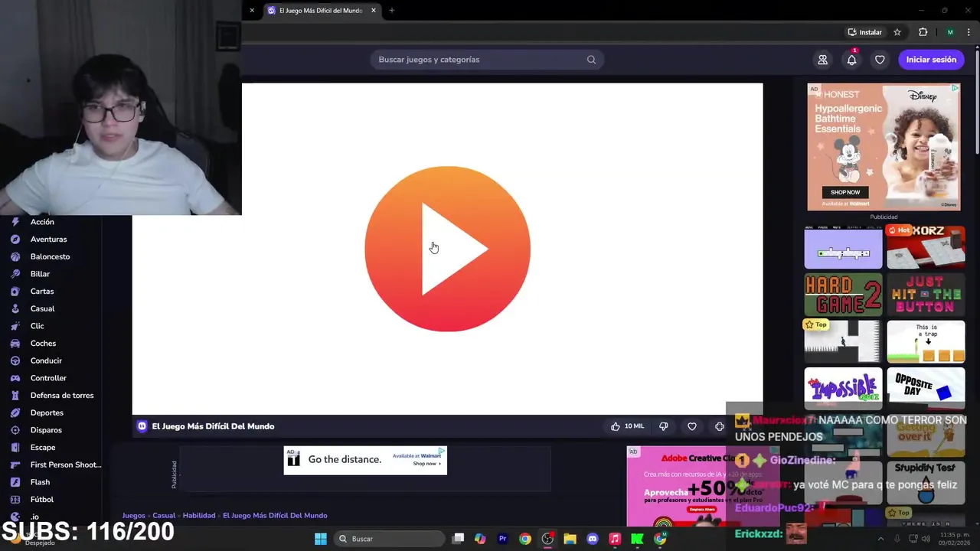Click the Controller category icon in the sidebar
This screenshot has height=551, width=980.
[x=15, y=378]
